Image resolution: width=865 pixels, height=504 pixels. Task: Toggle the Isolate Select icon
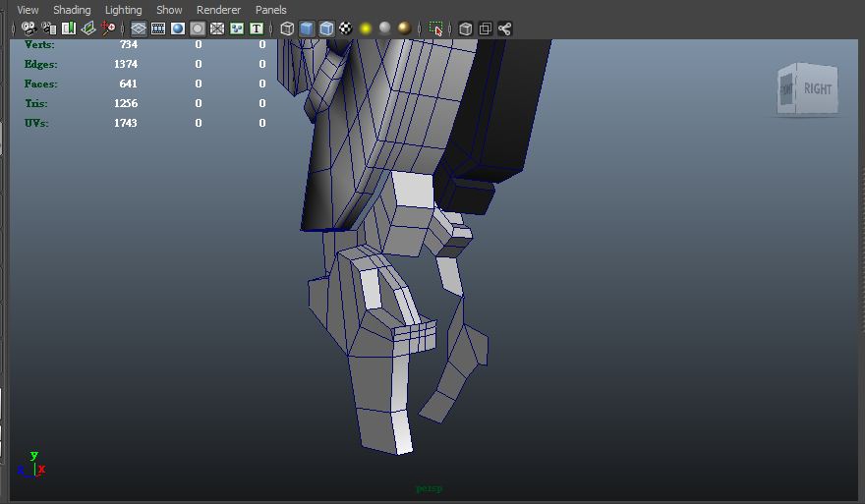click(x=435, y=28)
